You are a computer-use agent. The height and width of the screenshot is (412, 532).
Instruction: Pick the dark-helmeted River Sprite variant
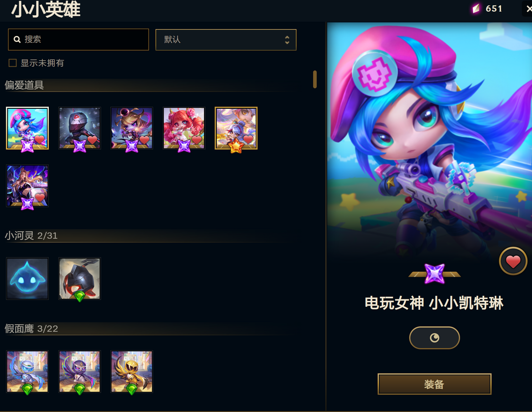click(x=80, y=279)
